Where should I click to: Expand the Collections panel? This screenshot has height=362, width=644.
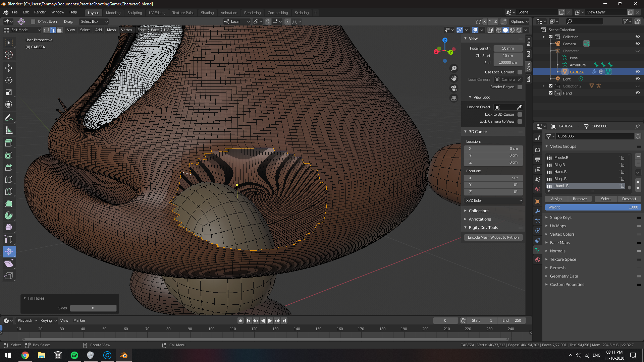pyautogui.click(x=479, y=211)
